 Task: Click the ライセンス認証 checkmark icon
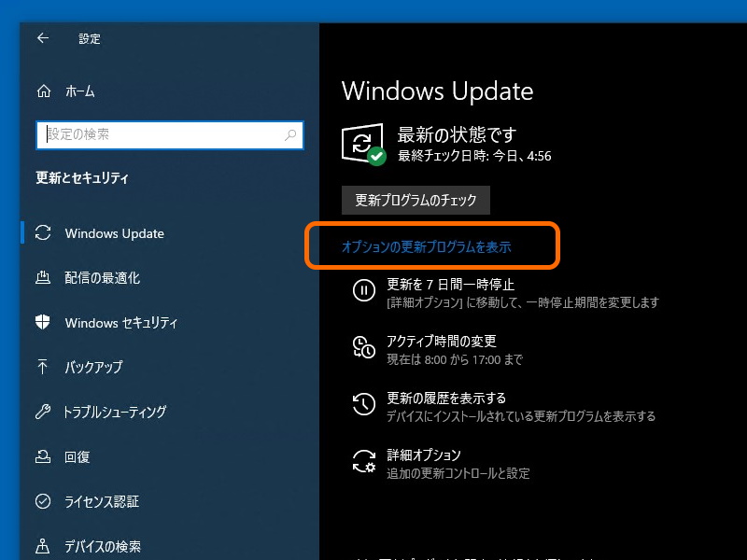44,501
